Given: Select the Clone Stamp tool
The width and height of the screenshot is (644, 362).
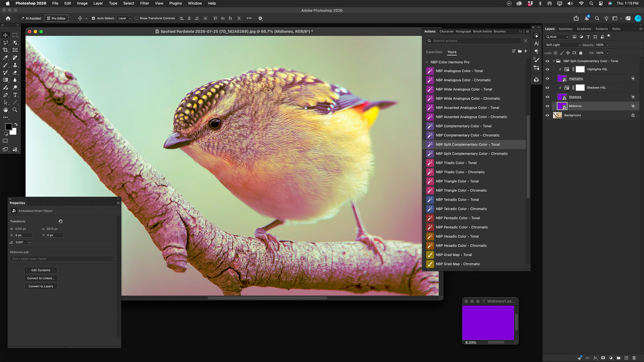Looking at the screenshot, I should (x=15, y=65).
